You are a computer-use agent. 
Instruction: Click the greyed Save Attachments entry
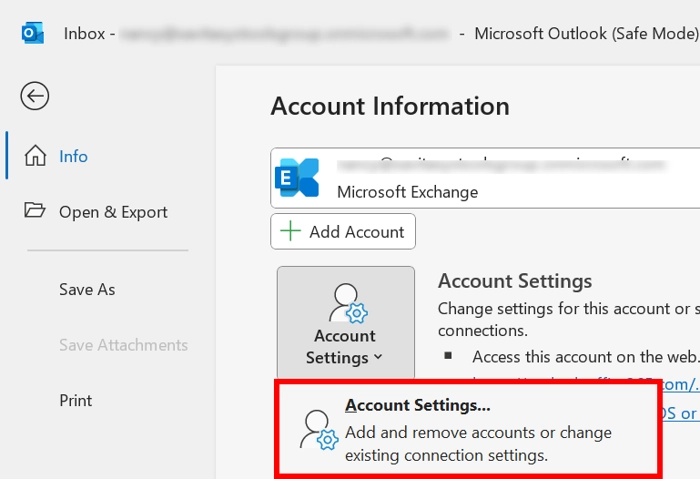pyautogui.click(x=123, y=345)
